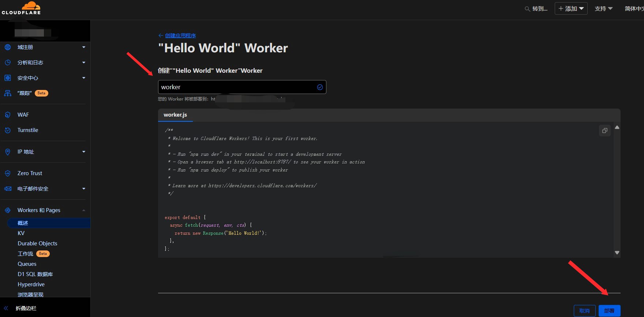Viewport: 644px width, 317px height.
Task: Select the worker.js tab
Action: tap(175, 115)
